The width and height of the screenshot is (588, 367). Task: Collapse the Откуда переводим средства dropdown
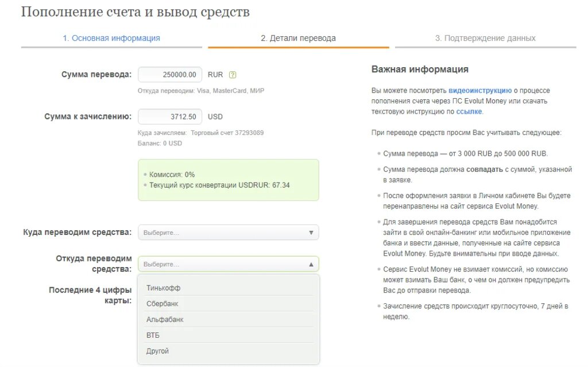(229, 264)
